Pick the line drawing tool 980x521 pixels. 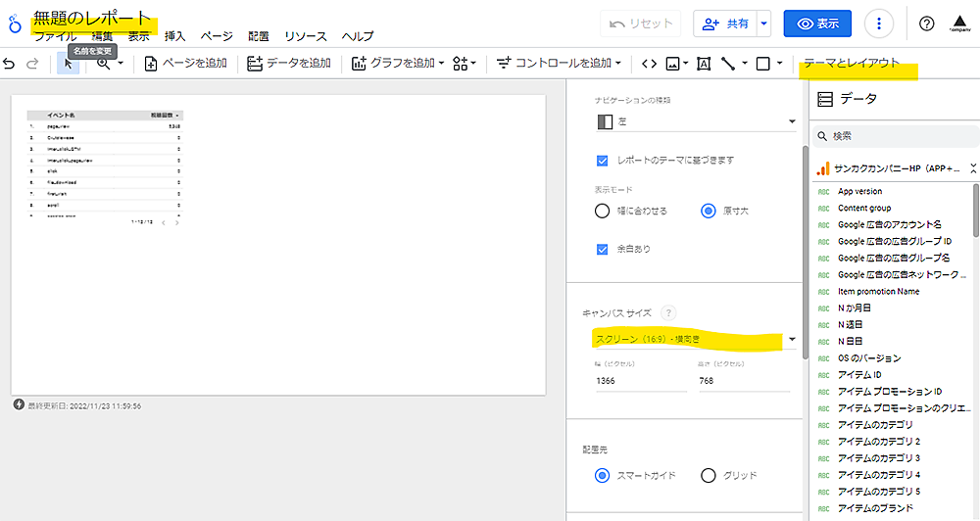[728, 64]
